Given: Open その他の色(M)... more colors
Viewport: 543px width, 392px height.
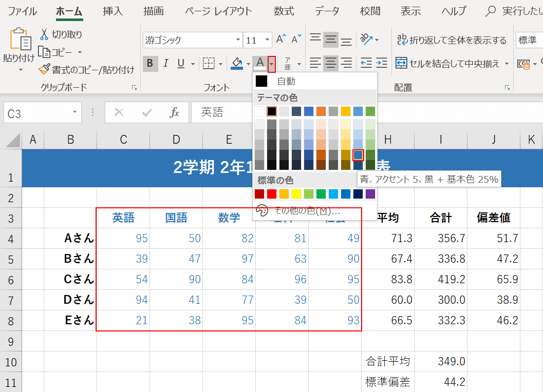Looking at the screenshot, I should click(315, 210).
